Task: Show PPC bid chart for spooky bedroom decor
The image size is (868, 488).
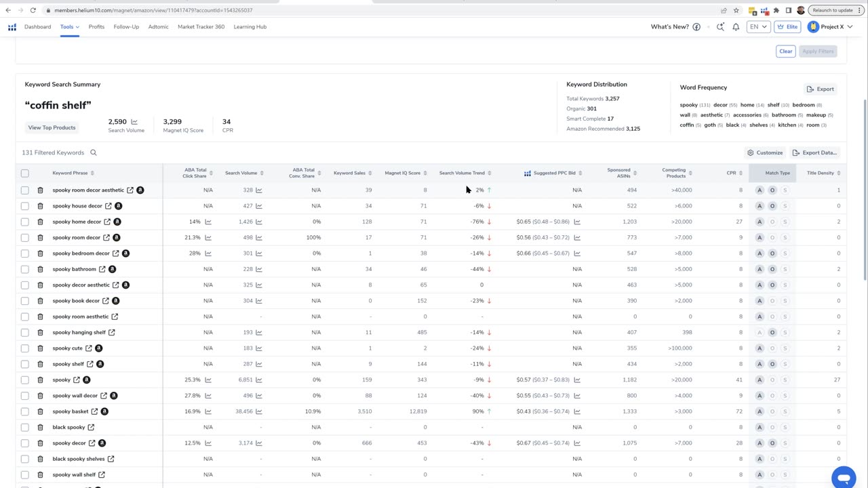Action: coord(577,253)
